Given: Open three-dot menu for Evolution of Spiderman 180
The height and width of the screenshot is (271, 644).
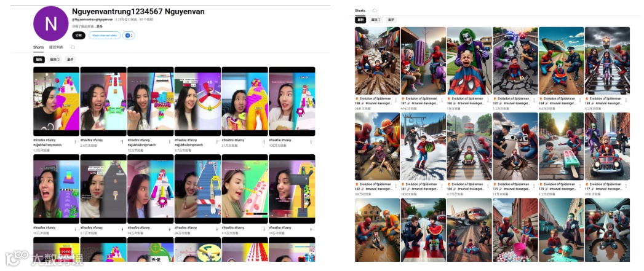Looking at the screenshot, I should coord(488,186).
